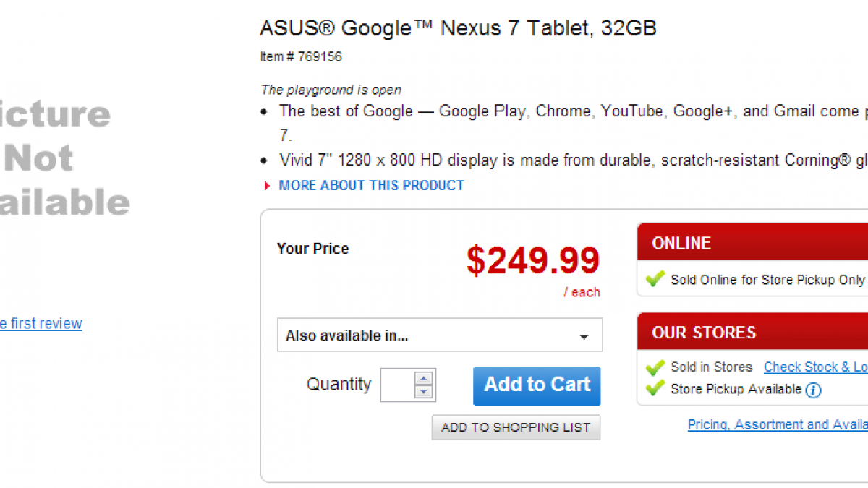Click the dropdown arrow of Also available in
This screenshot has height=488, width=868.
(584, 337)
